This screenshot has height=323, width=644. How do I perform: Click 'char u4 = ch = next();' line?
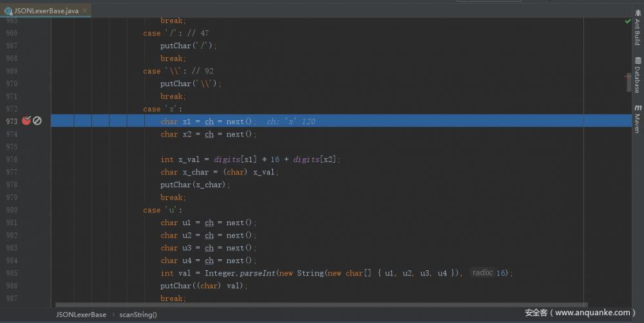click(x=209, y=261)
